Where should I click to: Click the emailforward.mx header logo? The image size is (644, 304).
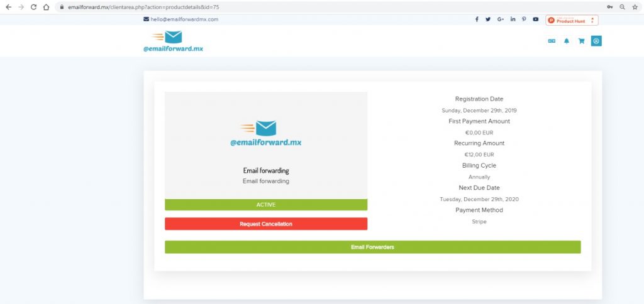[173, 41]
